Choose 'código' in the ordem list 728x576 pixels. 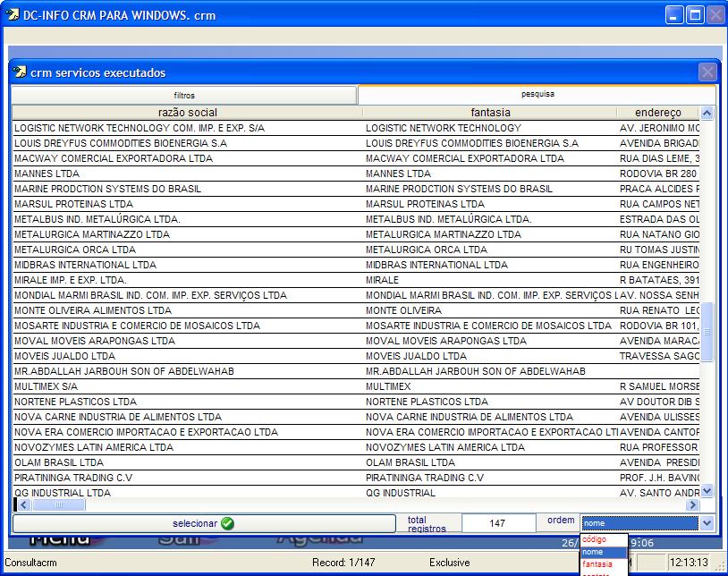click(595, 540)
